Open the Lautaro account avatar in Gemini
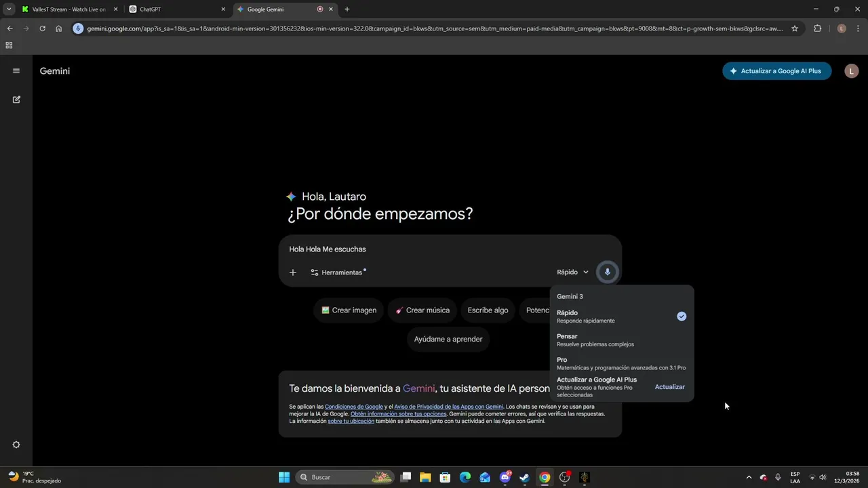Image resolution: width=868 pixels, height=488 pixels. tap(852, 71)
